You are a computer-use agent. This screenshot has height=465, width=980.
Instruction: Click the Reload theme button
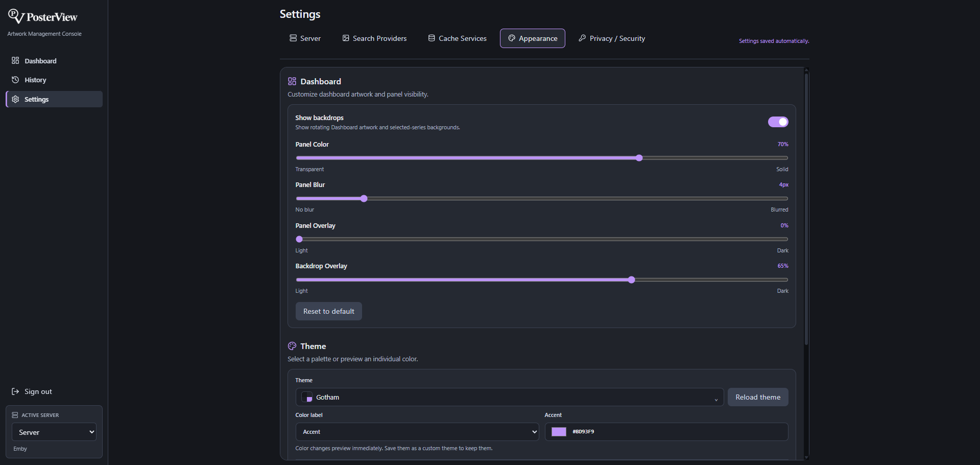click(x=758, y=397)
